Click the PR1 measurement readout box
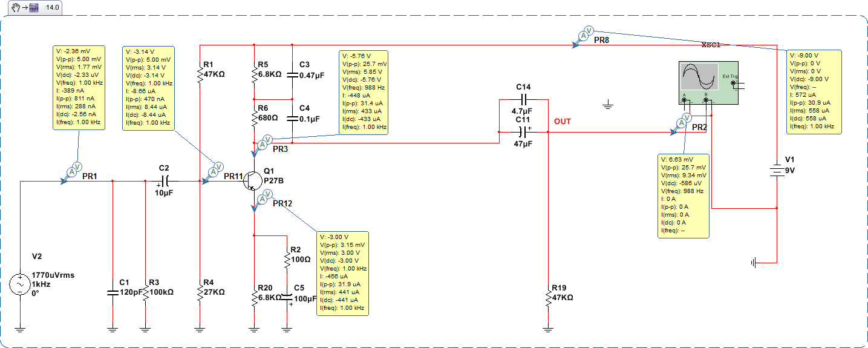This screenshot has width=868, height=348. (79, 88)
